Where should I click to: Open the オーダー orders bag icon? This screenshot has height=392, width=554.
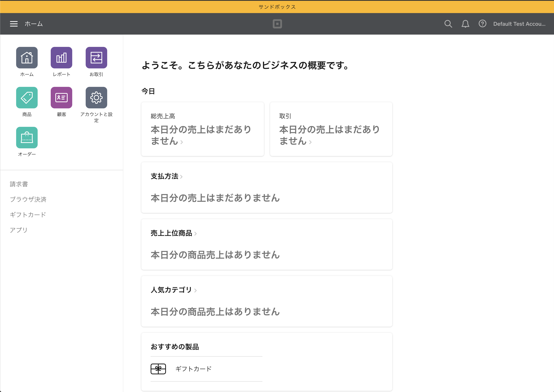(x=27, y=138)
